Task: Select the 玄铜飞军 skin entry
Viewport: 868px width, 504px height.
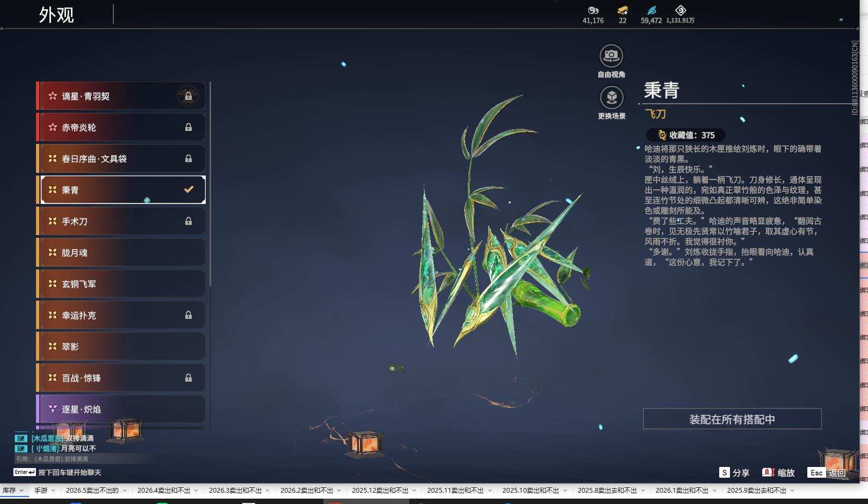Action: click(x=121, y=284)
